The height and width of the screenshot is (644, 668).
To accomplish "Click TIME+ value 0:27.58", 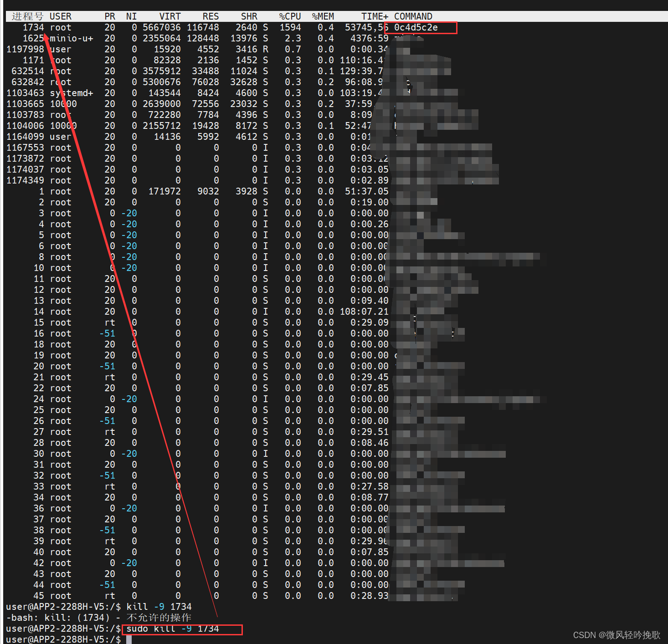I will (370, 486).
